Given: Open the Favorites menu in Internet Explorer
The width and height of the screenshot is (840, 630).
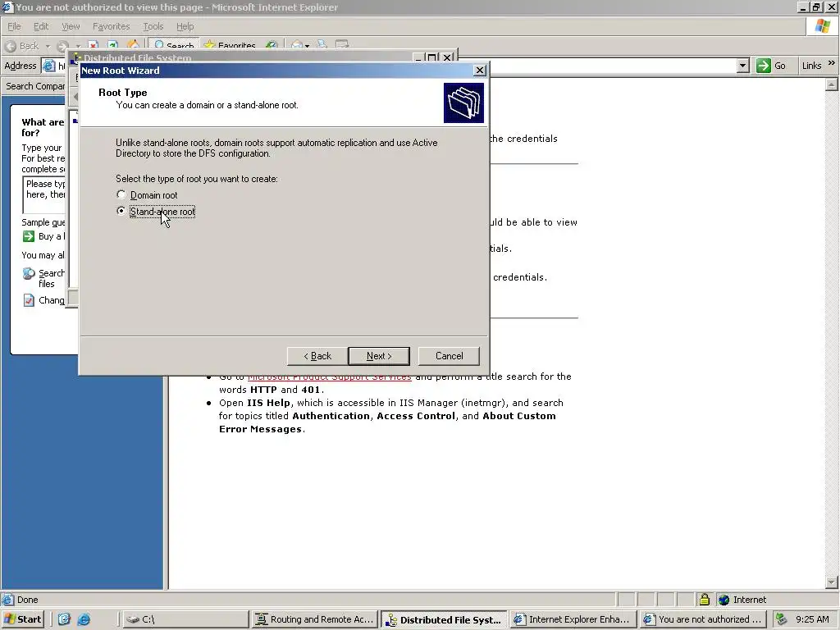Looking at the screenshot, I should coord(111,26).
